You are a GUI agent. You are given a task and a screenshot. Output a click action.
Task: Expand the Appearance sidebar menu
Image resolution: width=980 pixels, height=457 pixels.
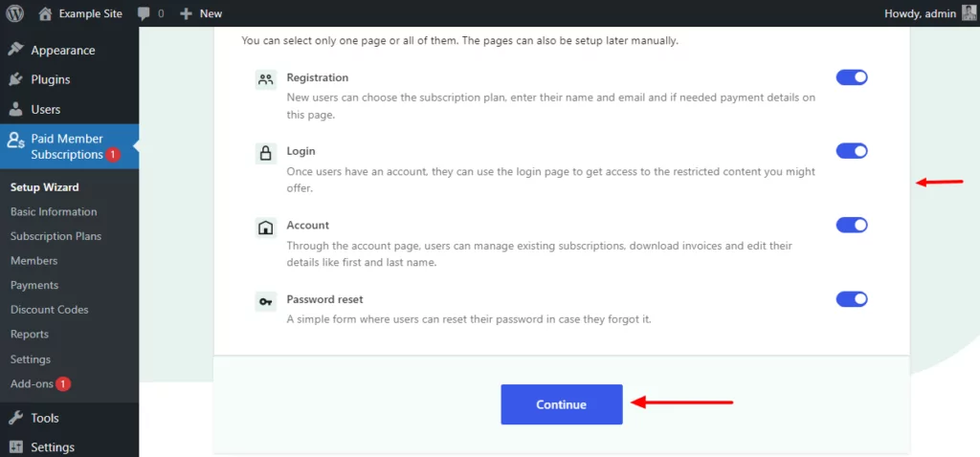pos(62,51)
